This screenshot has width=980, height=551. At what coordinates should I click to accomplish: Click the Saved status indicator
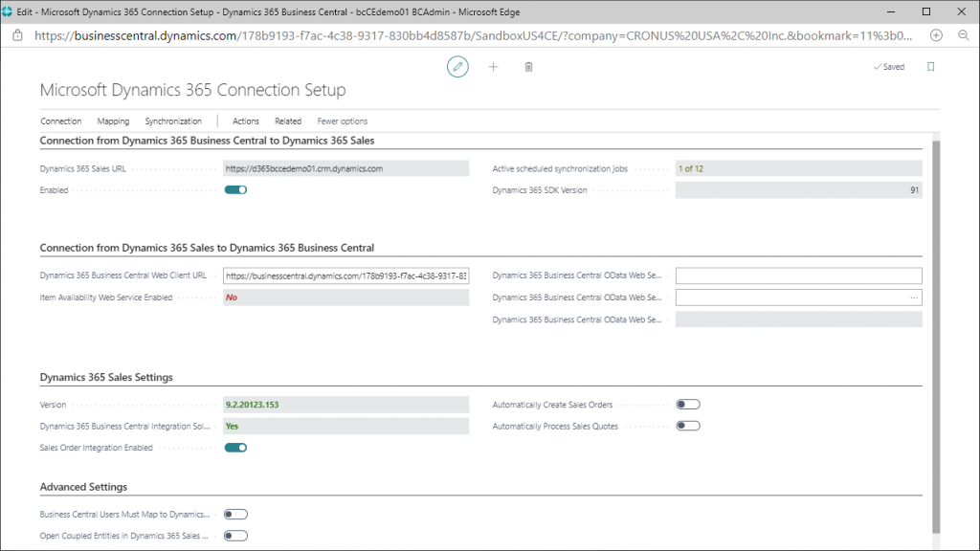tap(889, 67)
